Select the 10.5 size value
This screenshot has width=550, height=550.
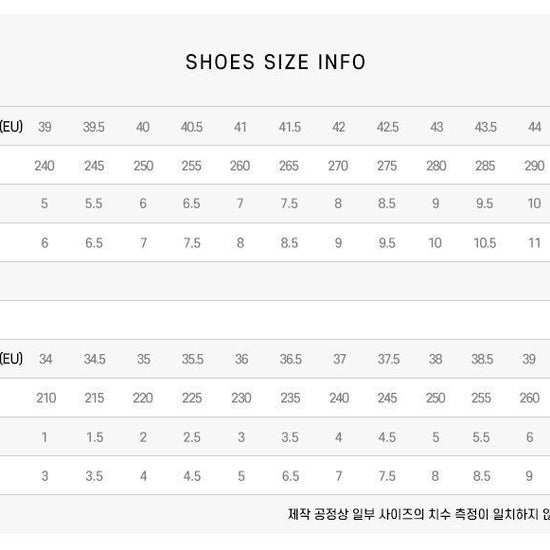click(485, 243)
